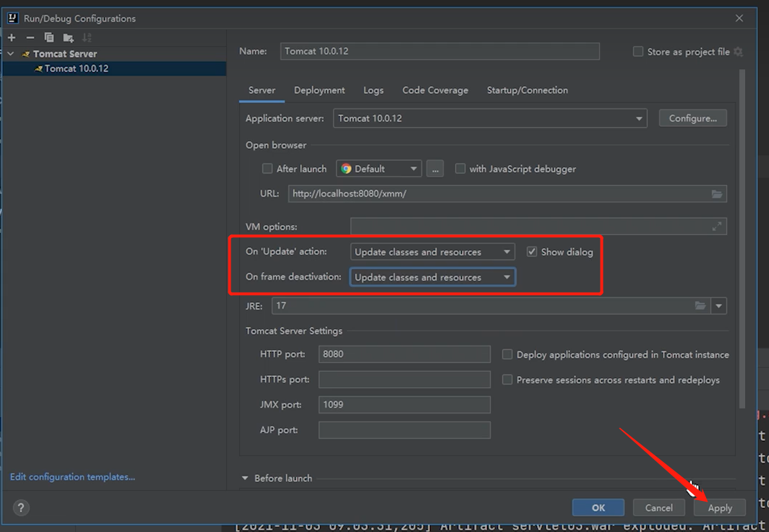This screenshot has width=769, height=532.
Task: Click the HTTPs port field
Action: 405,379
